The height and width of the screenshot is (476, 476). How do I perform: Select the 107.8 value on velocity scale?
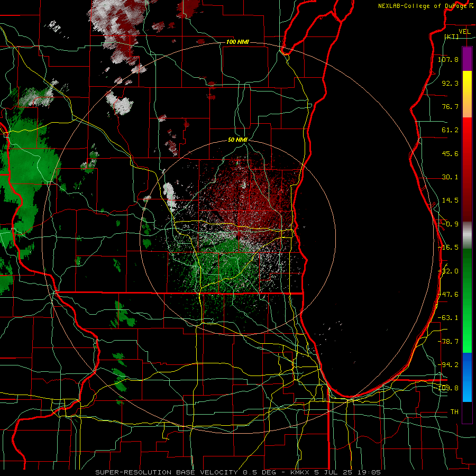[x=448, y=59]
